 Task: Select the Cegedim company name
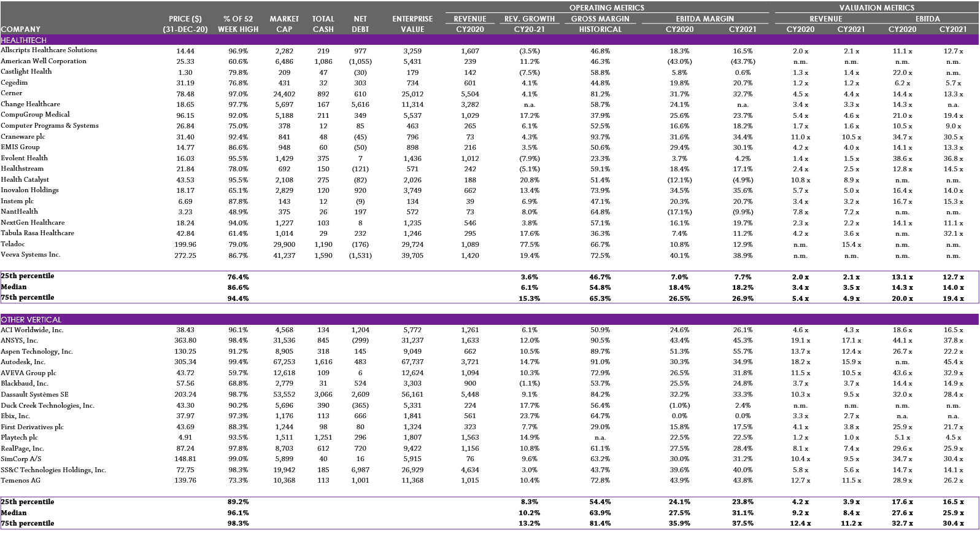[x=14, y=83]
